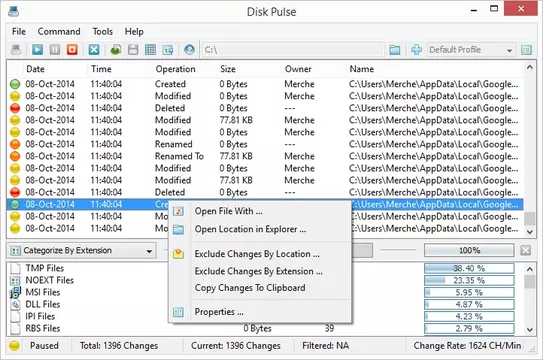Open the Tools menu
This screenshot has width=543, height=360.
point(103,32)
